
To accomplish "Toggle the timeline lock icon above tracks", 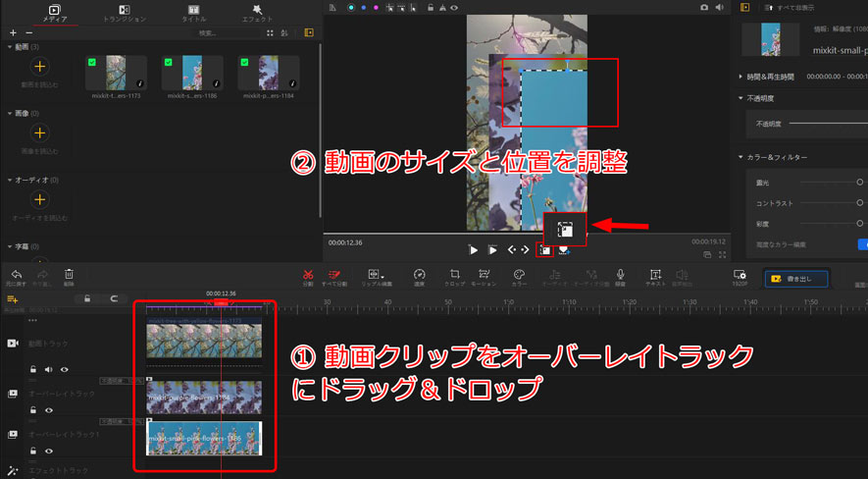I will coord(87,298).
